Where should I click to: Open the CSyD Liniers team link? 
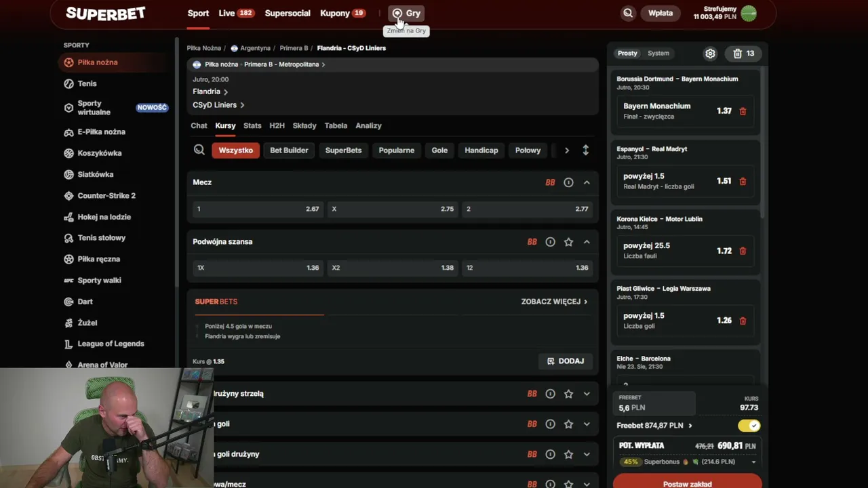coord(218,105)
